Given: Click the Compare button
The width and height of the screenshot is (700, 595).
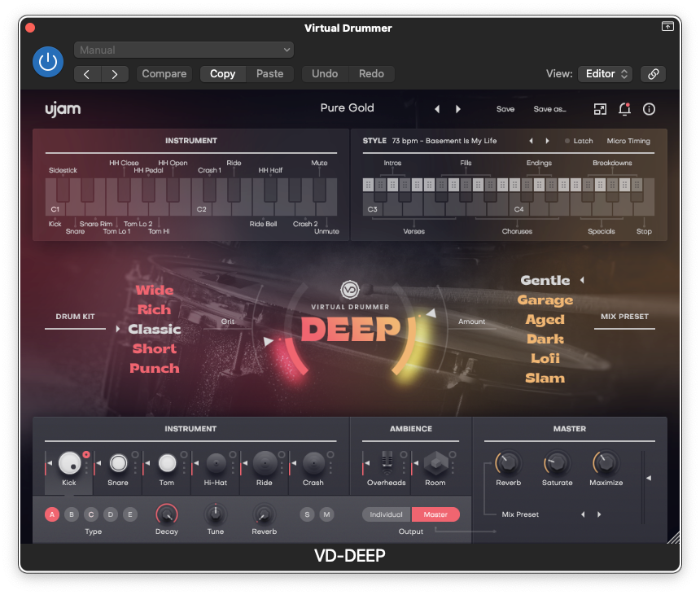Looking at the screenshot, I should click(x=164, y=74).
